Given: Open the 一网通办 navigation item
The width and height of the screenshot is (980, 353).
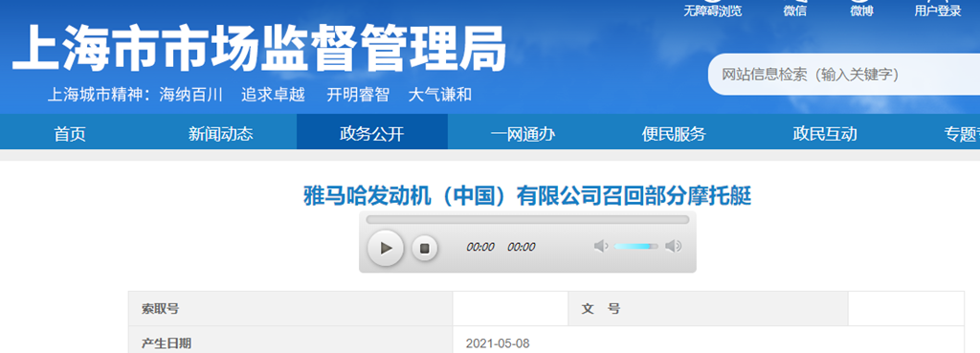Looking at the screenshot, I should coord(523,134).
